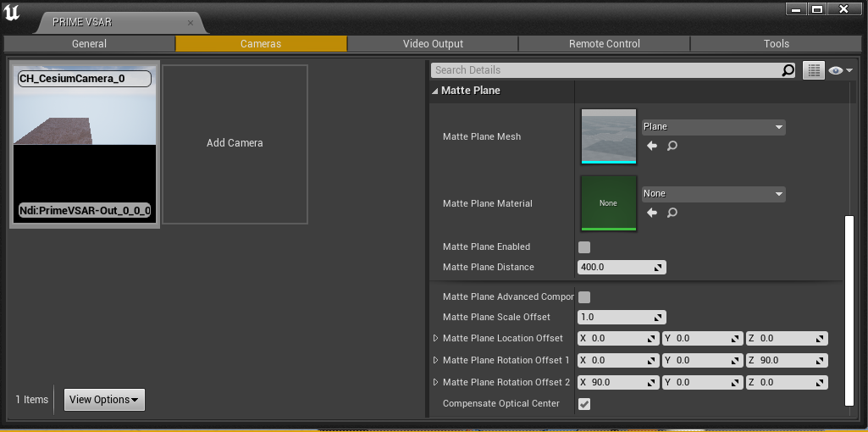Uncheck Compensate Optical Center
The image size is (868, 432).
point(584,404)
